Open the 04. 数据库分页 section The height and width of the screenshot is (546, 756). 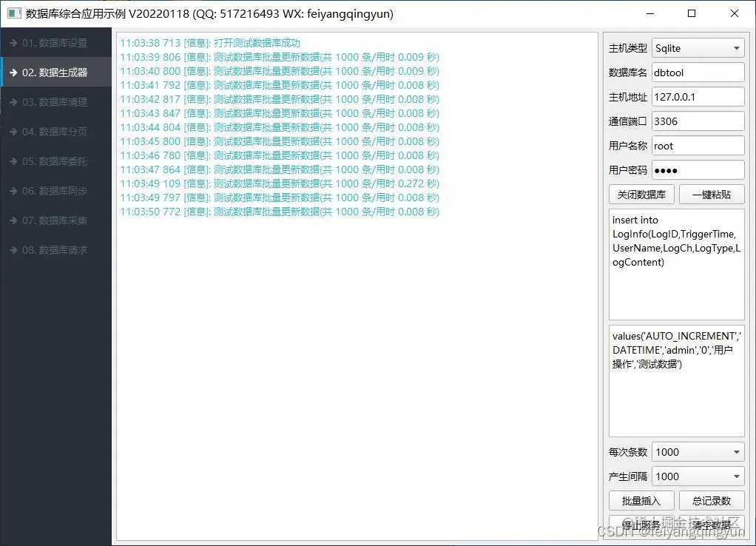click(x=55, y=132)
